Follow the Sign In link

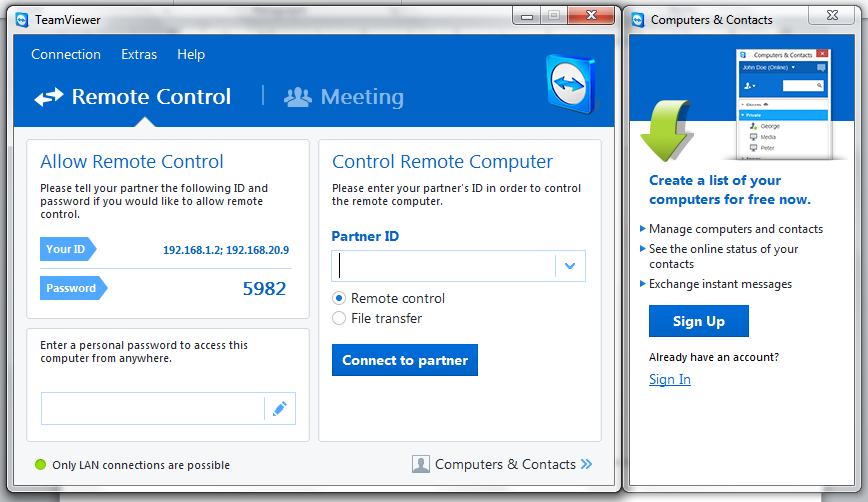(670, 379)
